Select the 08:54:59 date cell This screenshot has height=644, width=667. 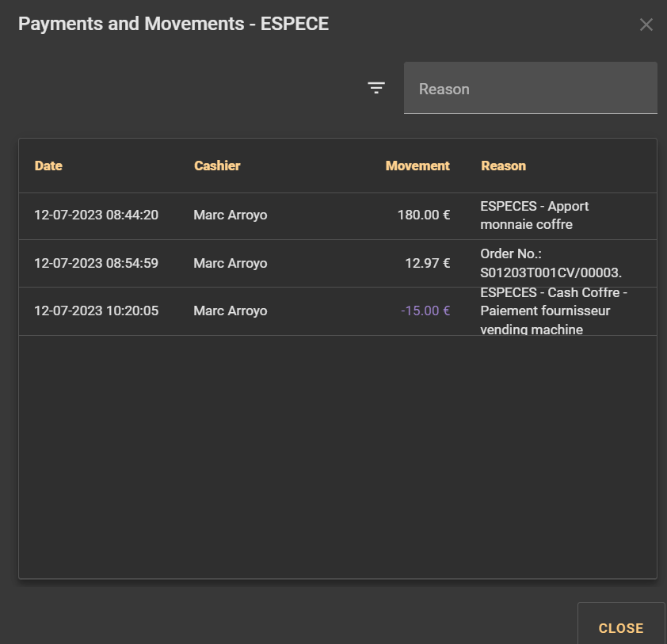coord(96,263)
